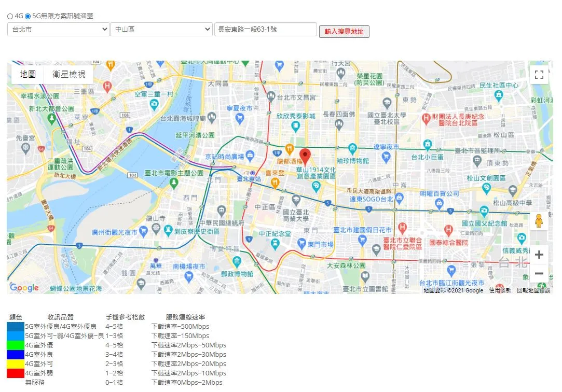This screenshot has width=562, height=392.
Task: Click the 寧夏夜市 shopping marker
Action: [x=240, y=118]
